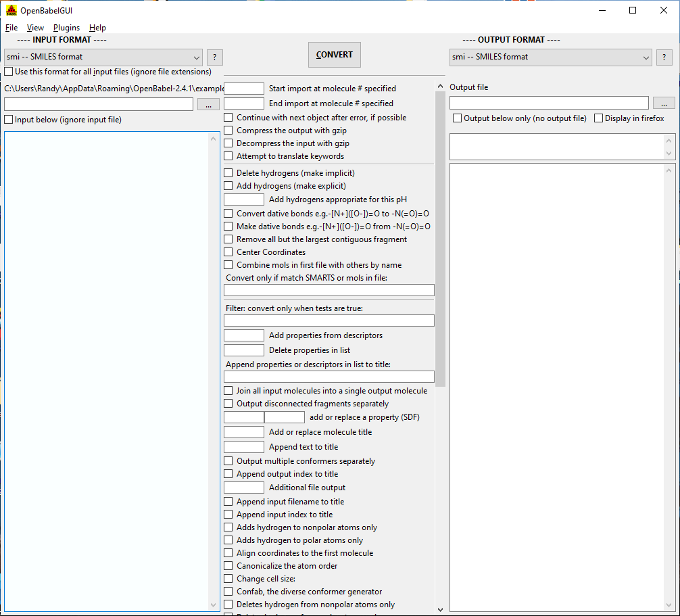Browse for input file with ellipsis button
Image resolution: width=680 pixels, height=616 pixels.
[209, 104]
